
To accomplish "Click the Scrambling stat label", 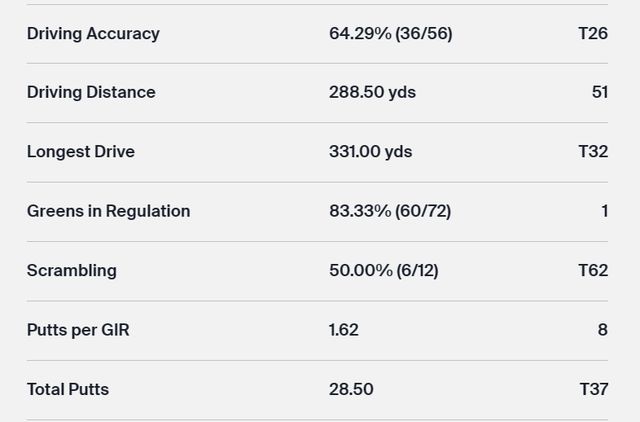I will point(72,270).
